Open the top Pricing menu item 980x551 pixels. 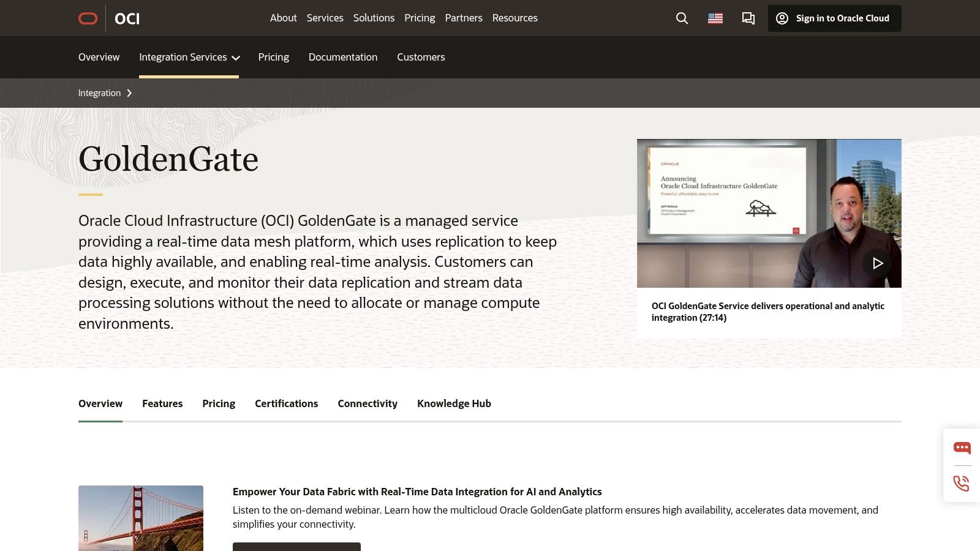[x=420, y=18]
